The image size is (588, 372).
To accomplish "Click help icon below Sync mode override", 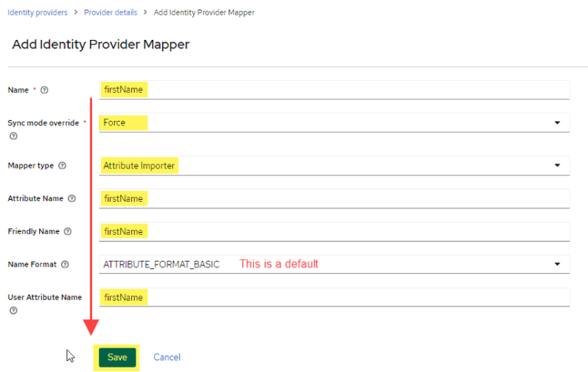I will (13, 136).
